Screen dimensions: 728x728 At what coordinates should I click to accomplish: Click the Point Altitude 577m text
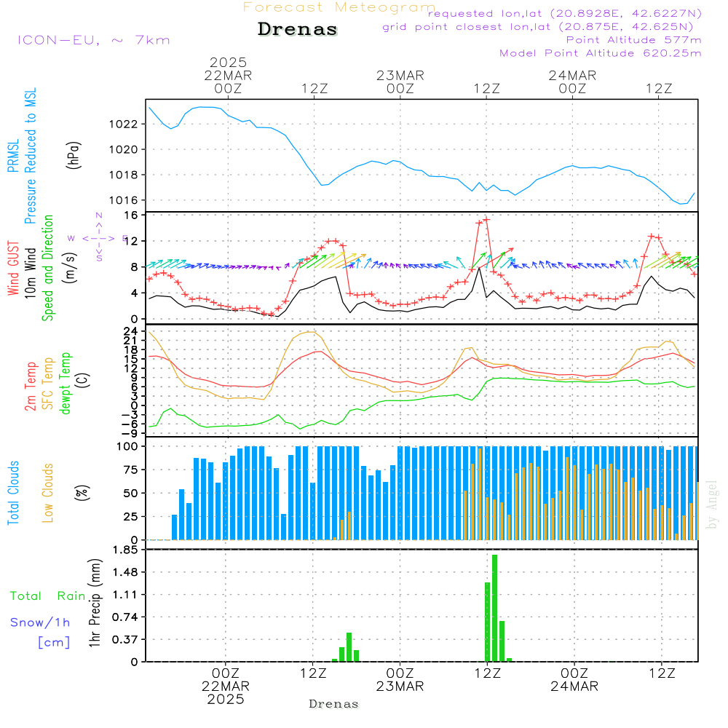pyautogui.click(x=634, y=40)
